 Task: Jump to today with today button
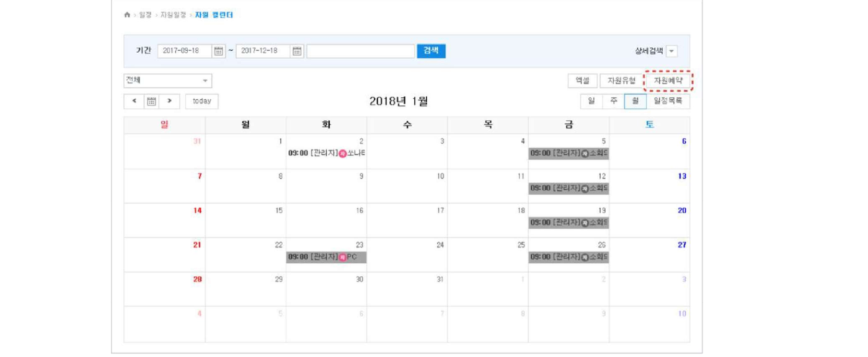tap(202, 101)
